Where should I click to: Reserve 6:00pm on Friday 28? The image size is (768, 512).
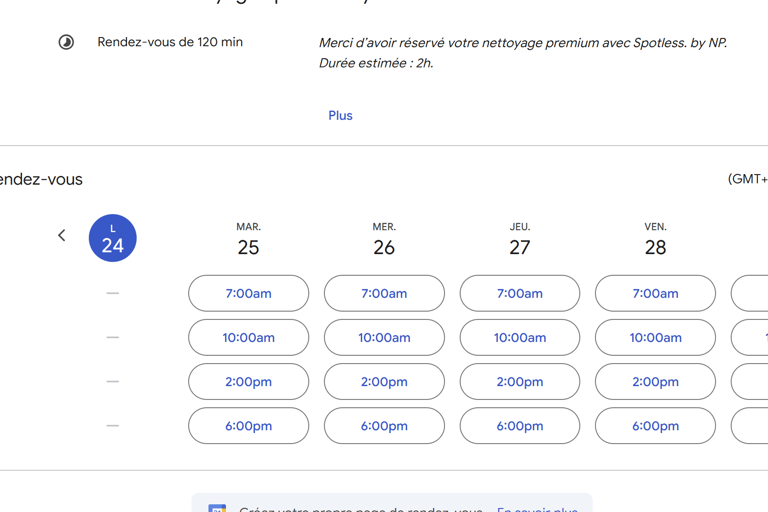click(x=655, y=425)
